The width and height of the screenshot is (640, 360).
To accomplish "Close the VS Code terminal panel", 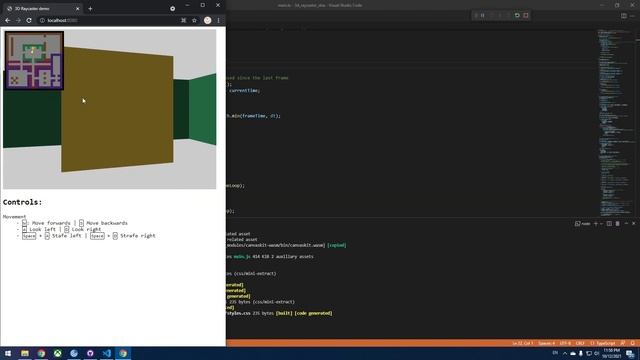I will pyautogui.click(x=633, y=224).
